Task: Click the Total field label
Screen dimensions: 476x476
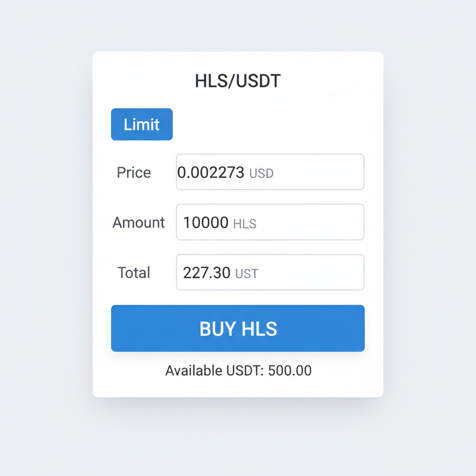Action: [133, 273]
